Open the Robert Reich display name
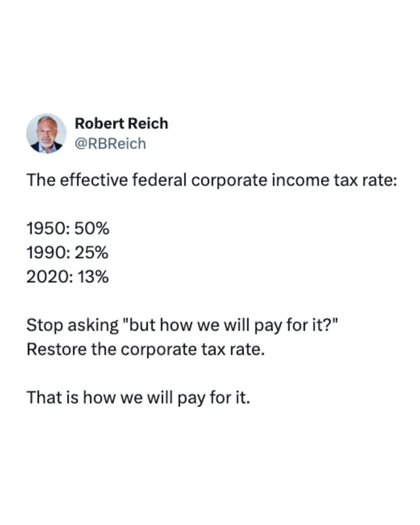 121,124
